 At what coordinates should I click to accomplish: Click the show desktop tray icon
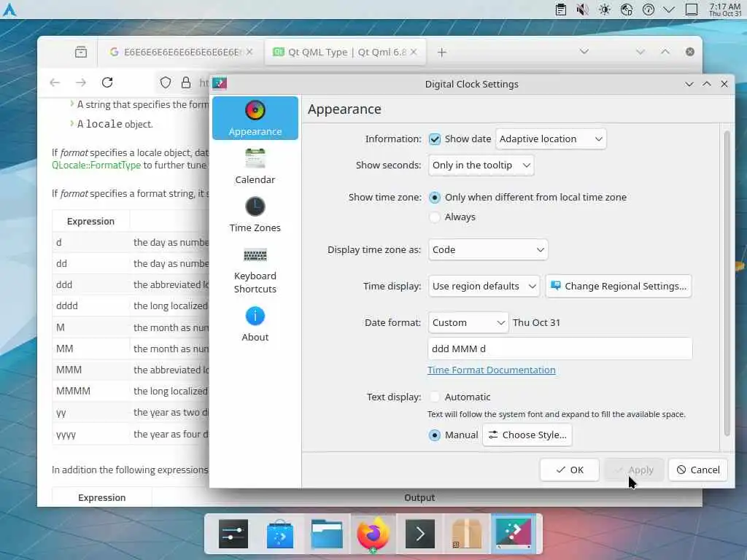coord(692,9)
